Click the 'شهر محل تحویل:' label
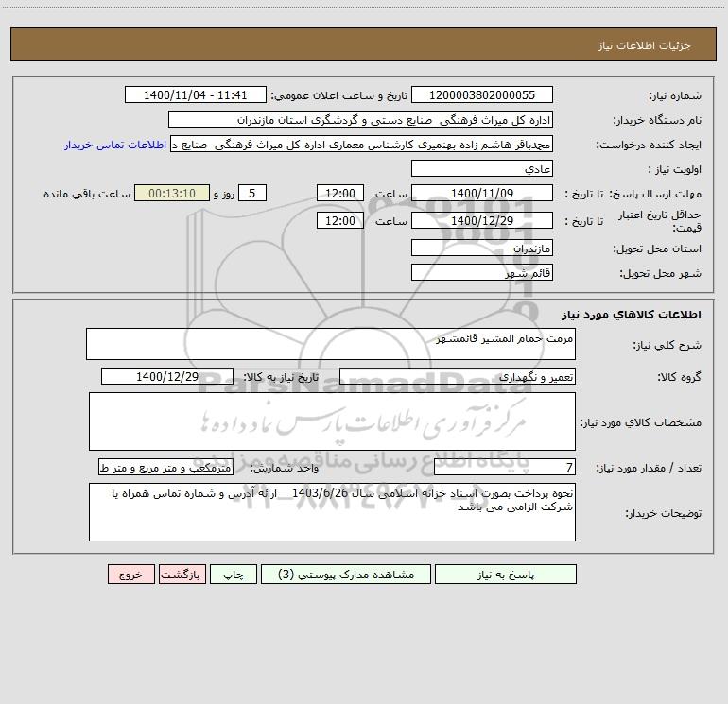728x704 pixels. [x=660, y=273]
